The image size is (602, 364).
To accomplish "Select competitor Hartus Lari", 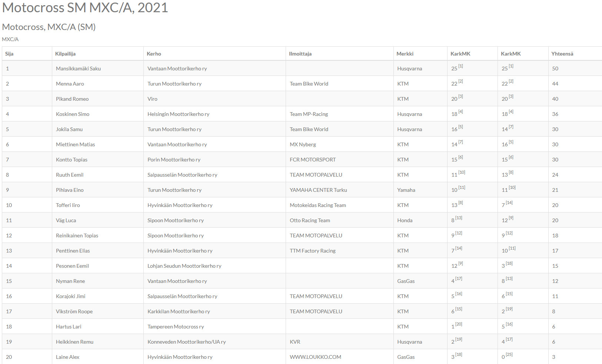I will 69,327.
